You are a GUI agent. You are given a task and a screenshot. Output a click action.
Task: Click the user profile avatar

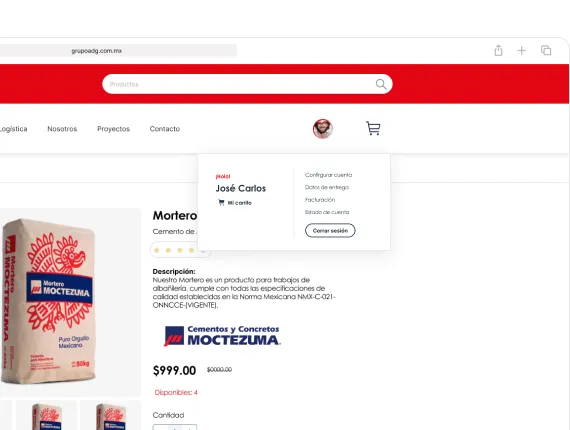click(x=322, y=129)
